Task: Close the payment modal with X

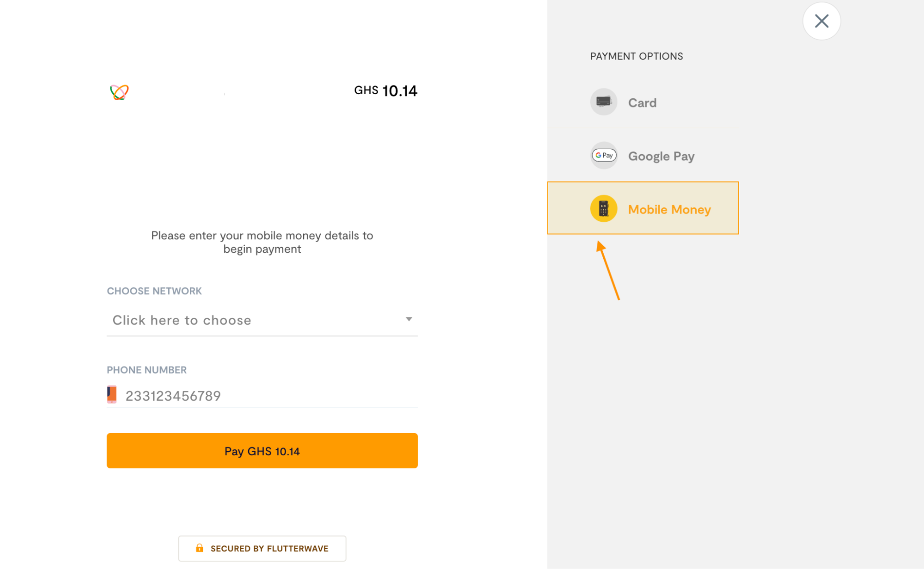Action: pyautogui.click(x=821, y=21)
